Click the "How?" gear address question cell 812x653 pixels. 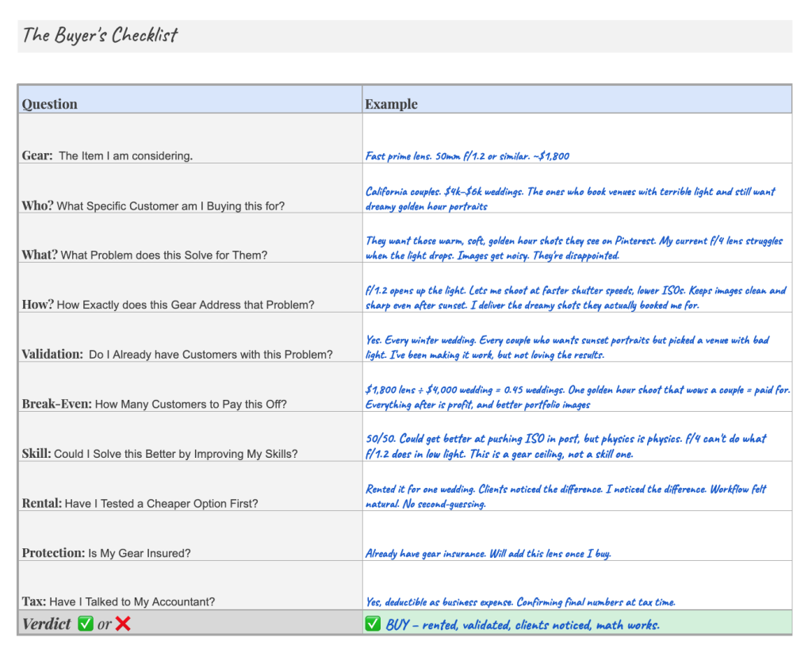tap(168, 305)
